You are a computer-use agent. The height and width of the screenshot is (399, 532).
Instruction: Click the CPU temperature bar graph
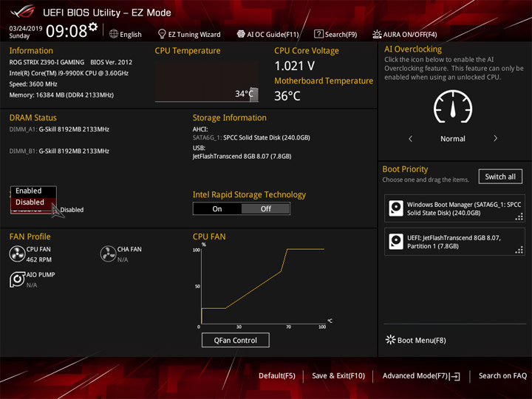(207, 81)
